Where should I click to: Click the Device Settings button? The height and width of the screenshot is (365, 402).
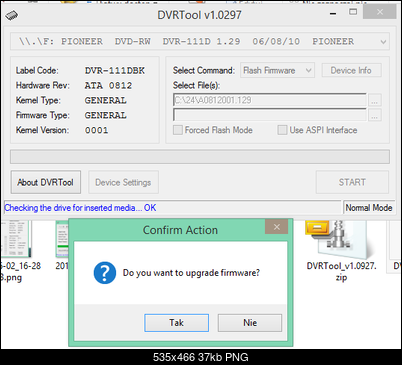123,182
